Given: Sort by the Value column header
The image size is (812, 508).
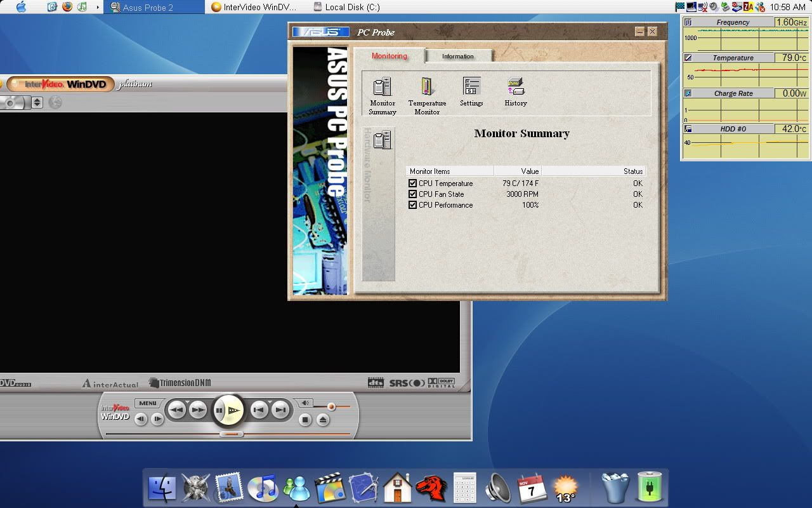Looking at the screenshot, I should 518,171.
